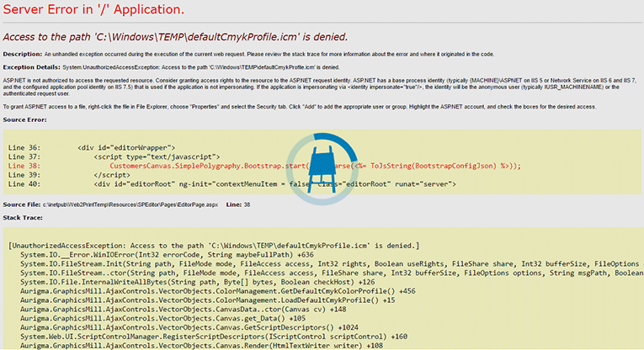Screen dimensions: 644x350
Task: Click the 'Source File:' label
Action: (22, 204)
